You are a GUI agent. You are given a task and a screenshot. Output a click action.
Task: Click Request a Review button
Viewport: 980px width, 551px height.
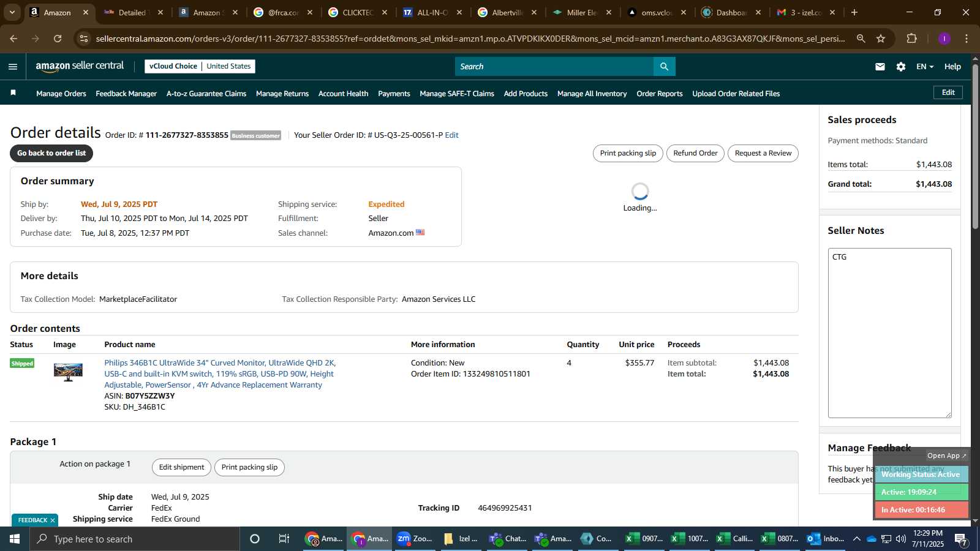pyautogui.click(x=763, y=153)
